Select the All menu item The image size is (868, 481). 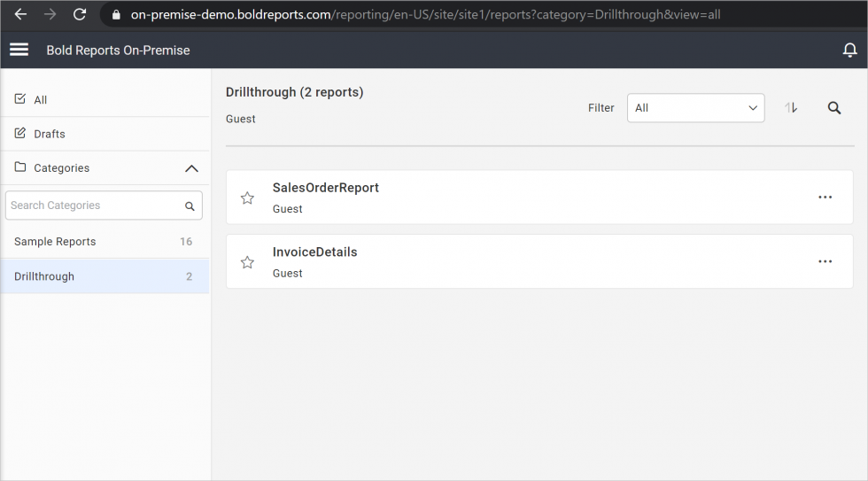pyautogui.click(x=105, y=99)
